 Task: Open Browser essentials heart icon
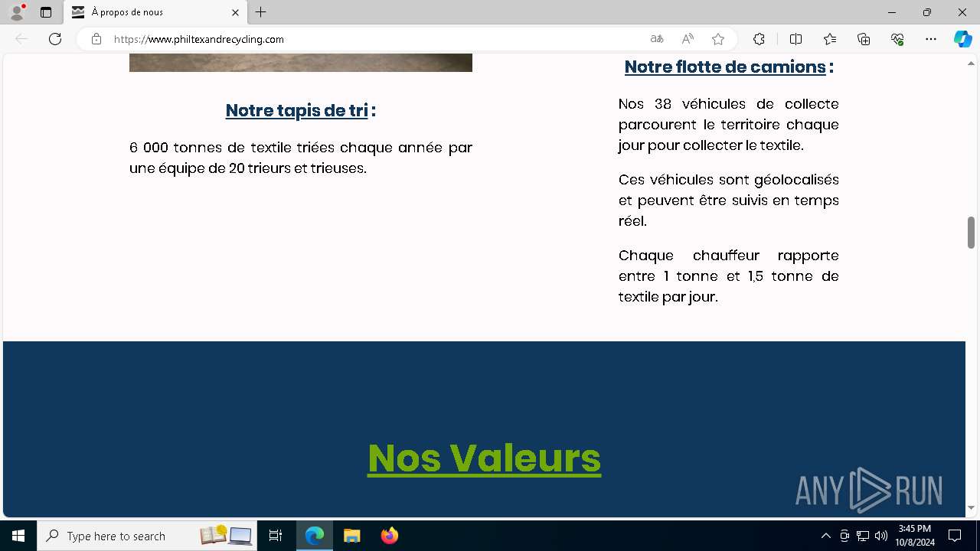click(x=897, y=39)
